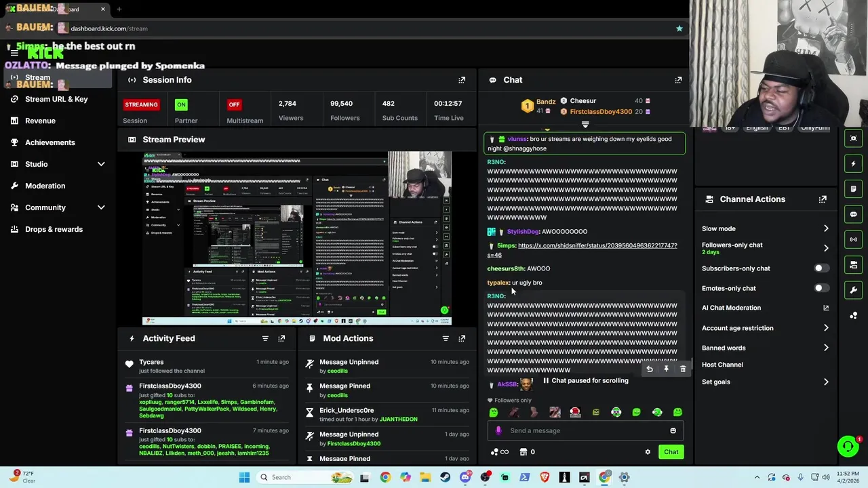The height and width of the screenshot is (488, 868).
Task: Pin the hovered R3NO chat message
Action: tap(666, 369)
